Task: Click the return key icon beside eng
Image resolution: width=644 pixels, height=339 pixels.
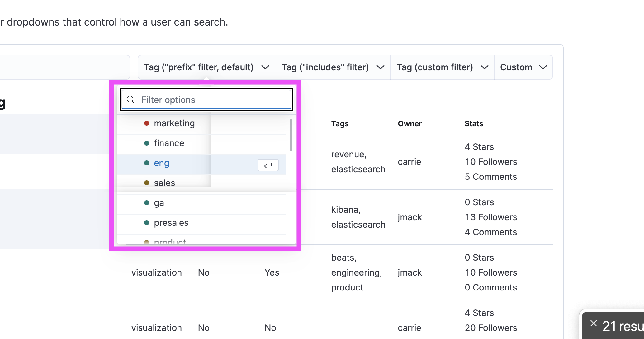Action: pyautogui.click(x=268, y=165)
